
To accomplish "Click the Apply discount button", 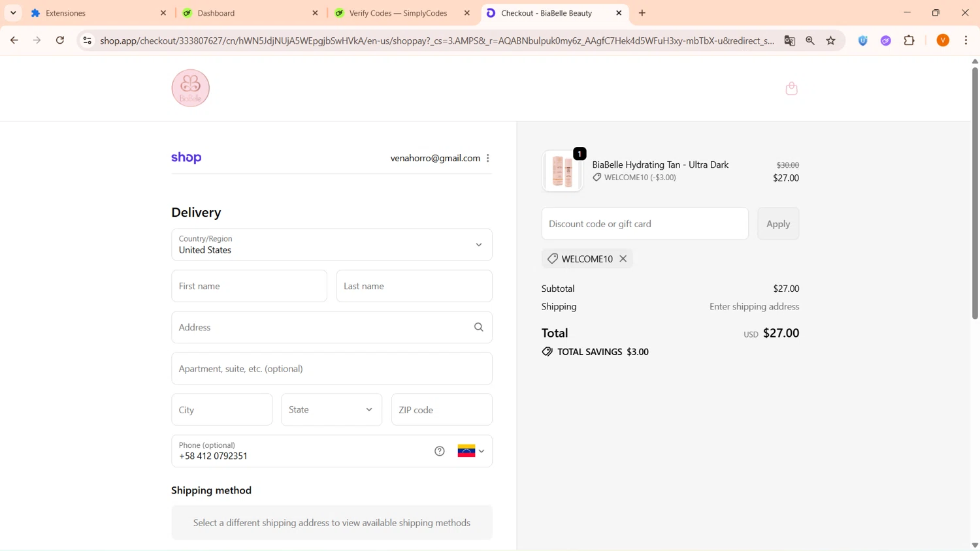I will [778, 224].
